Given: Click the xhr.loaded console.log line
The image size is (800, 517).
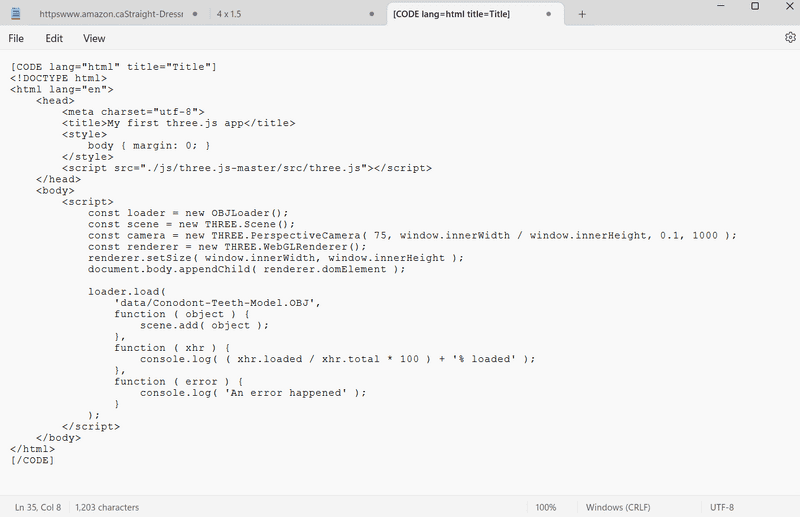Looking at the screenshot, I should pyautogui.click(x=338, y=359).
